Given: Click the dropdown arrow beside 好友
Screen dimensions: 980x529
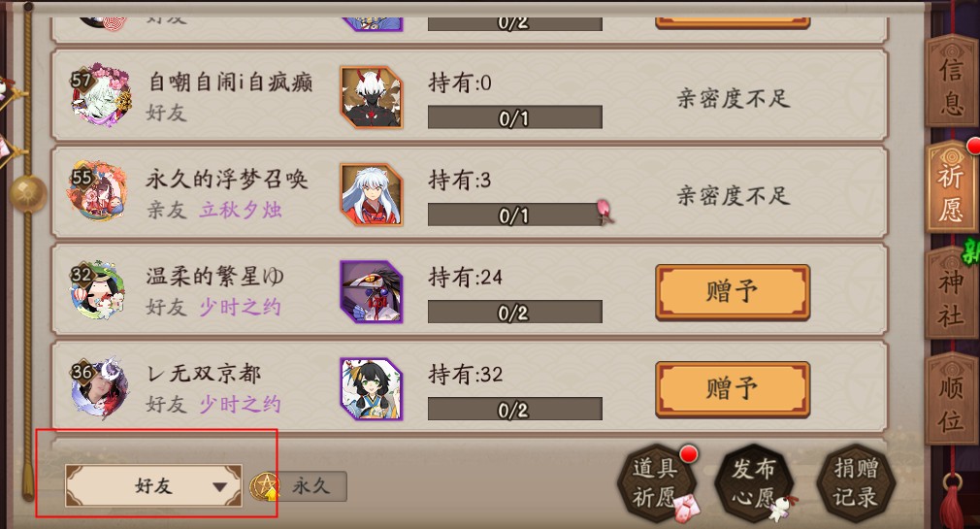Looking at the screenshot, I should point(219,486).
